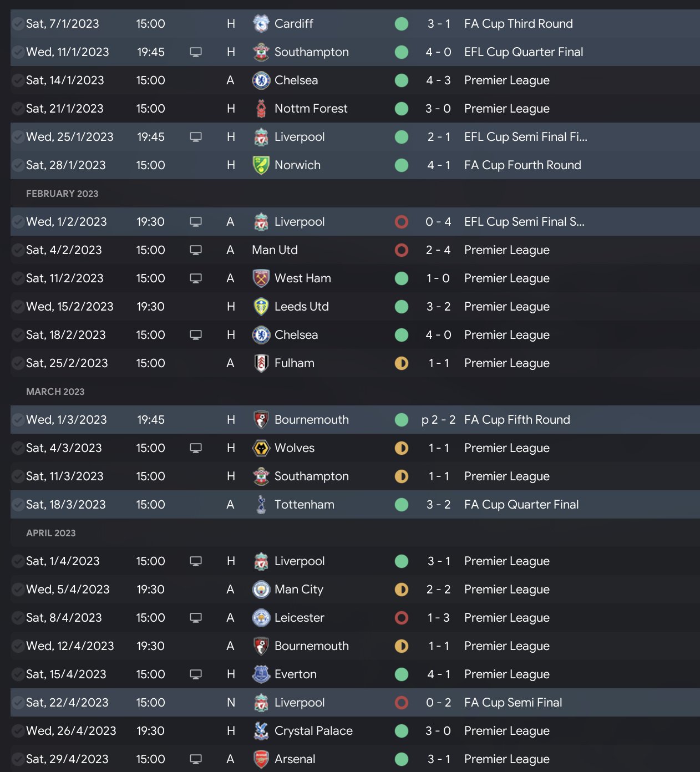700x772 pixels.
Task: Click the Arsenal club badge
Action: 261,759
